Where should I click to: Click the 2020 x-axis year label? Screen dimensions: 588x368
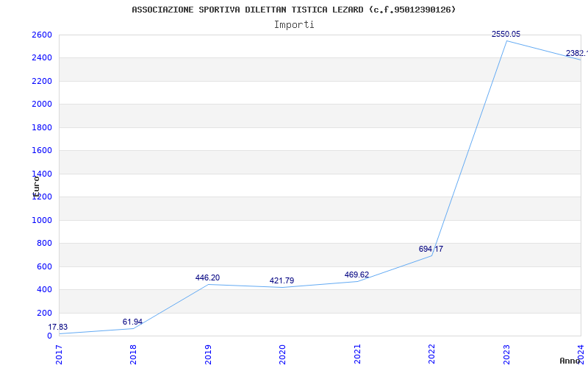click(x=283, y=355)
